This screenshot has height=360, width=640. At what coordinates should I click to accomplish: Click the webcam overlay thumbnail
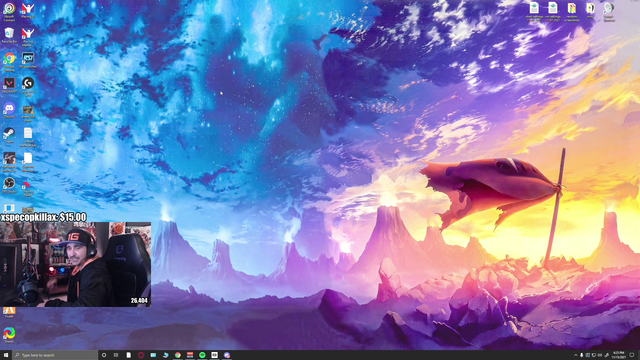point(76,264)
